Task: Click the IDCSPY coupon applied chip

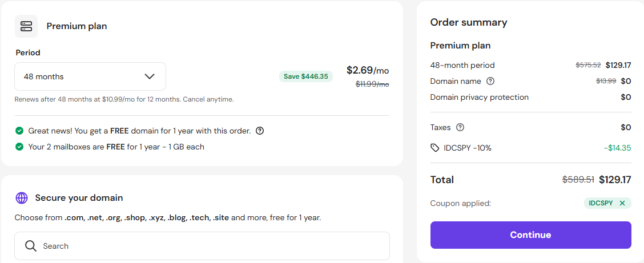Action: point(607,203)
